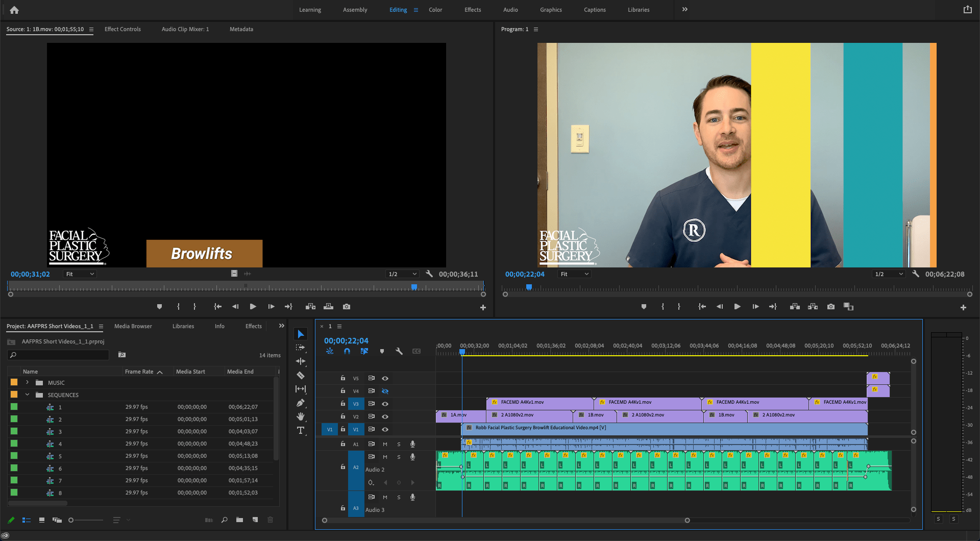This screenshot has height=541, width=980.
Task: Open the Media Browser tab
Action: point(133,326)
